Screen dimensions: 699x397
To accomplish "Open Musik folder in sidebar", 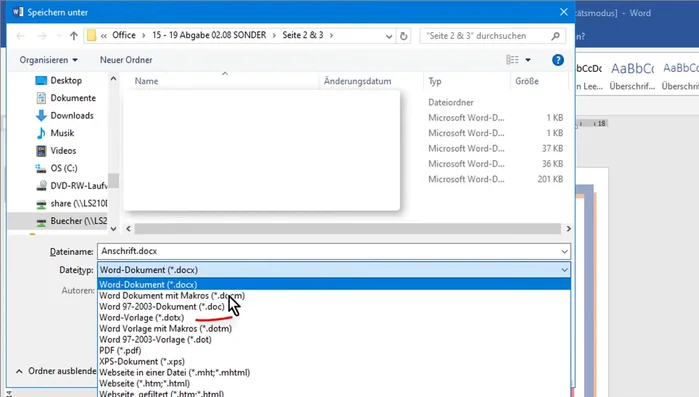I will [62, 133].
